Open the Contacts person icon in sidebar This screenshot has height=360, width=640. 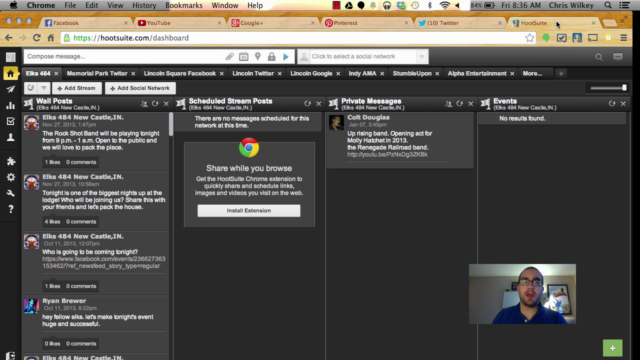point(11,137)
